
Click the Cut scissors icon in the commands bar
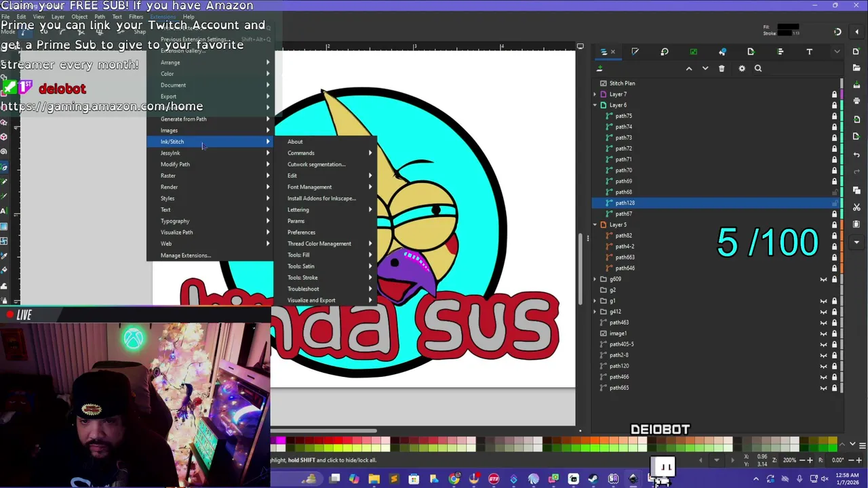click(x=856, y=207)
